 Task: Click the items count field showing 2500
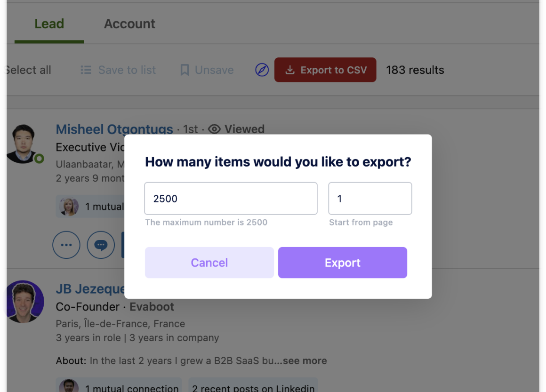(231, 199)
